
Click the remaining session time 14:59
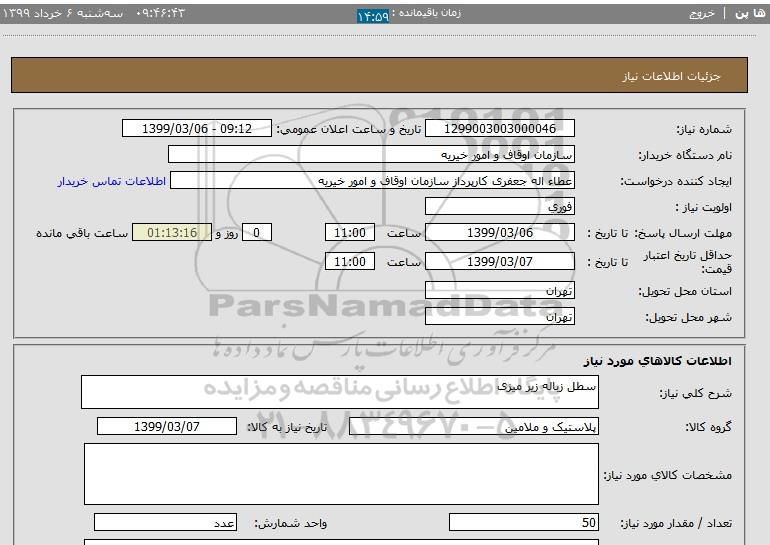[x=373, y=16]
